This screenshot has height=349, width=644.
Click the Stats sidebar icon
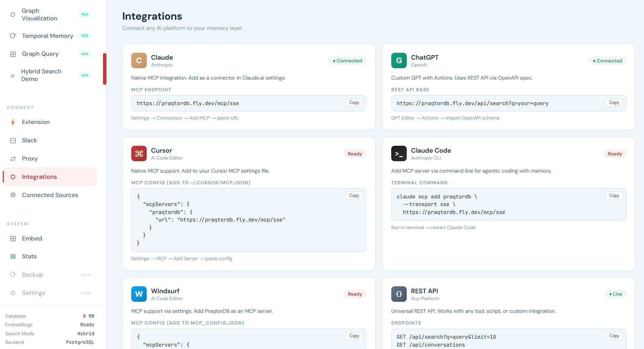[13, 256]
